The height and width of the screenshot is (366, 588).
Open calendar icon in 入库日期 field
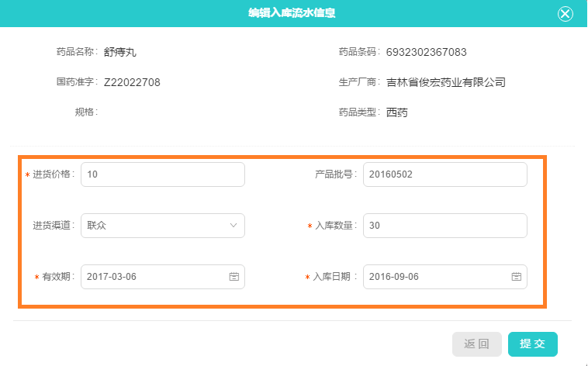point(517,277)
